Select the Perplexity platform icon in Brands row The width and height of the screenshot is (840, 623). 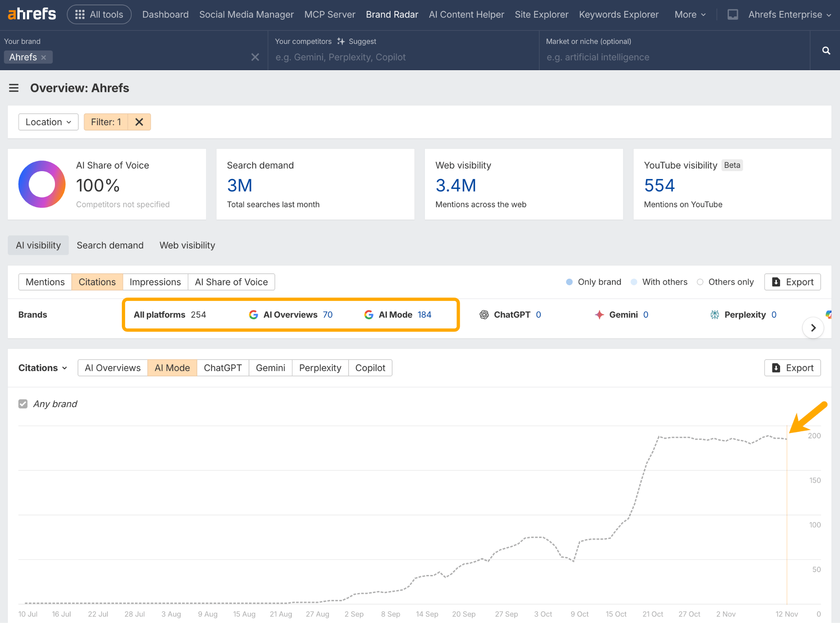point(714,314)
